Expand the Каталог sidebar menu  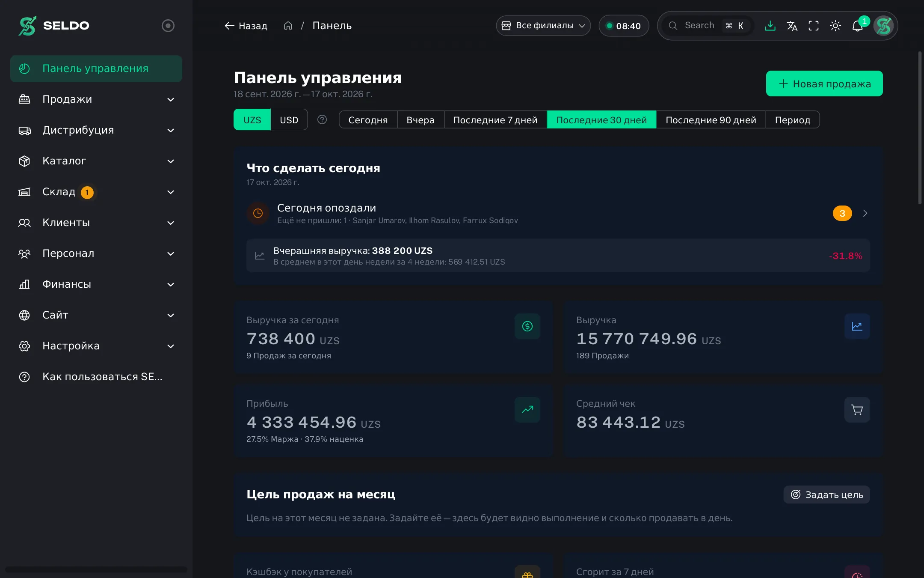[x=96, y=161]
